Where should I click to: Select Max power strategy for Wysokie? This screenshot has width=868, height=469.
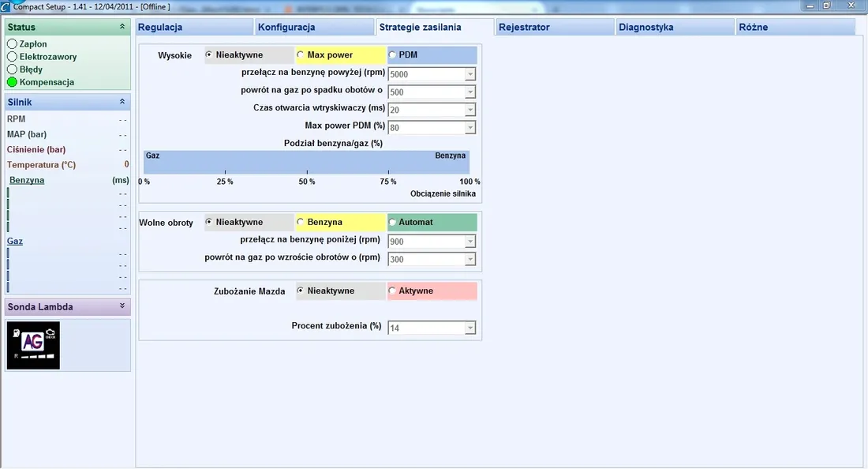[299, 54]
